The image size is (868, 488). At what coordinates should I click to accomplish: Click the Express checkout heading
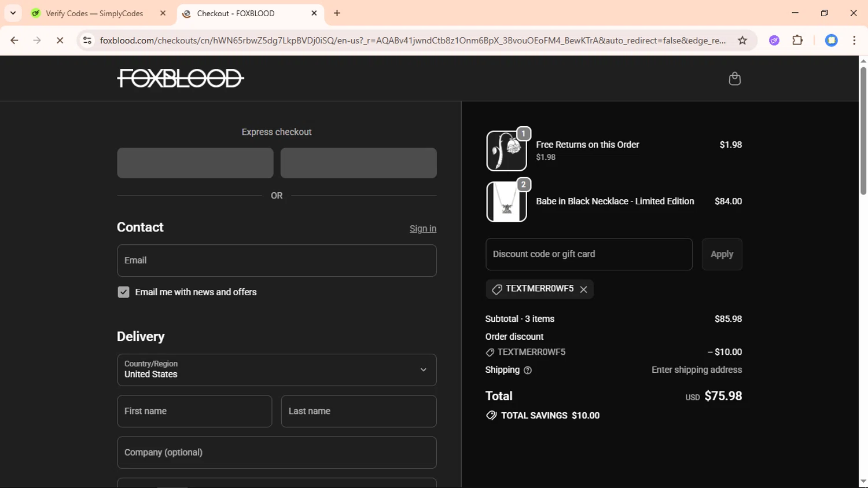277,132
